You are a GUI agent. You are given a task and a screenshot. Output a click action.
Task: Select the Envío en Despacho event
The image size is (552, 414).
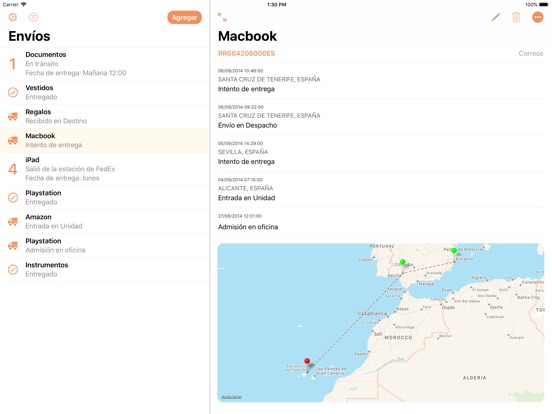tap(381, 117)
